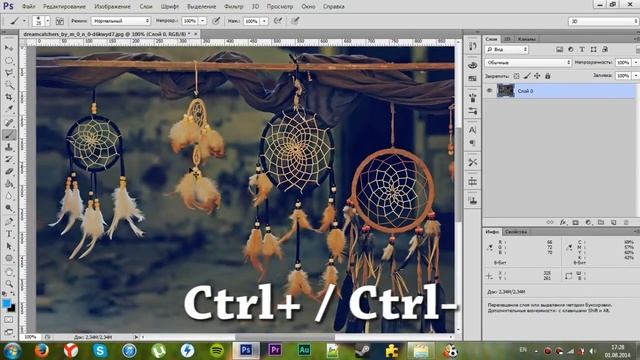Viewport: 640px width, 360px height.
Task: Open the layer blend mode Обычные dropdown
Action: click(x=528, y=62)
